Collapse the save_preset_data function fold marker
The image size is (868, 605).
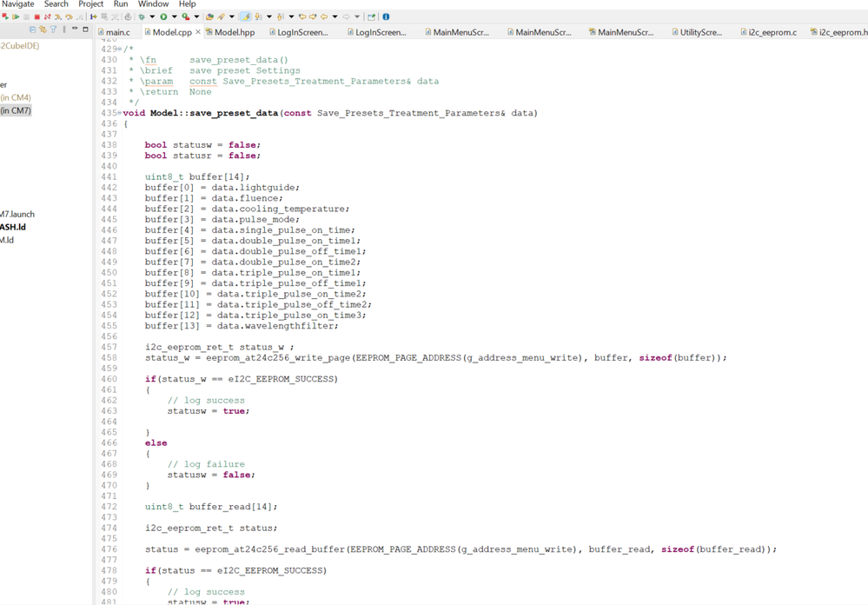coord(118,113)
